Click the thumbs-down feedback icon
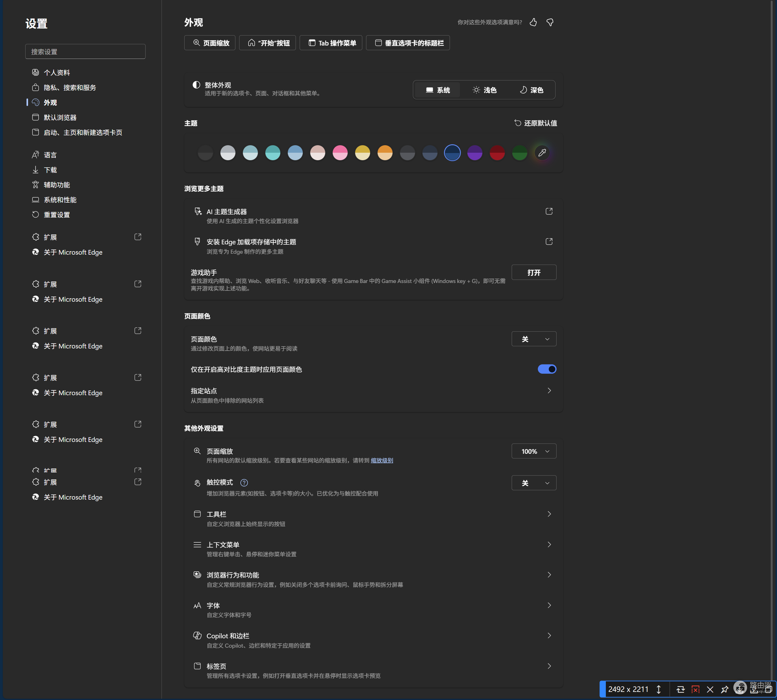This screenshot has width=777, height=700. click(550, 22)
